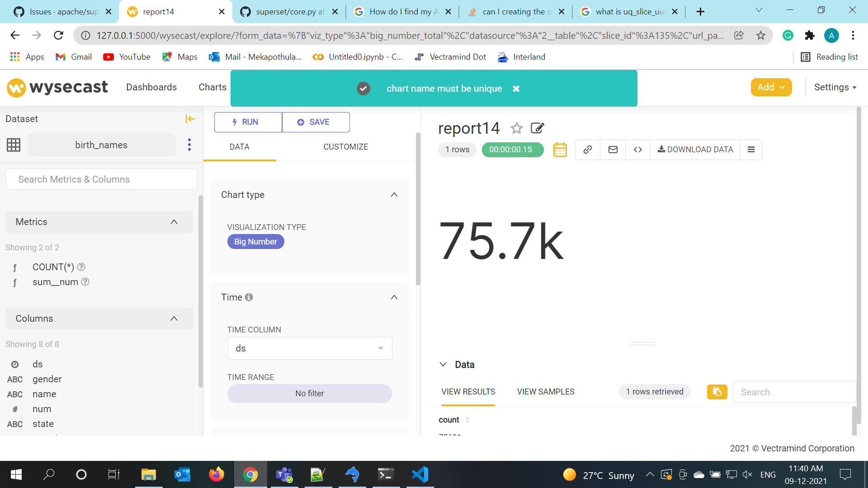This screenshot has height=488, width=868.
Task: Click the DOWNLOAD DATA button
Action: 695,150
